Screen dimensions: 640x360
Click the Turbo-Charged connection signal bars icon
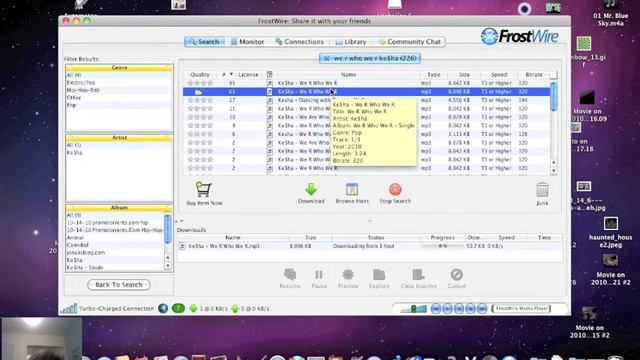click(69, 309)
